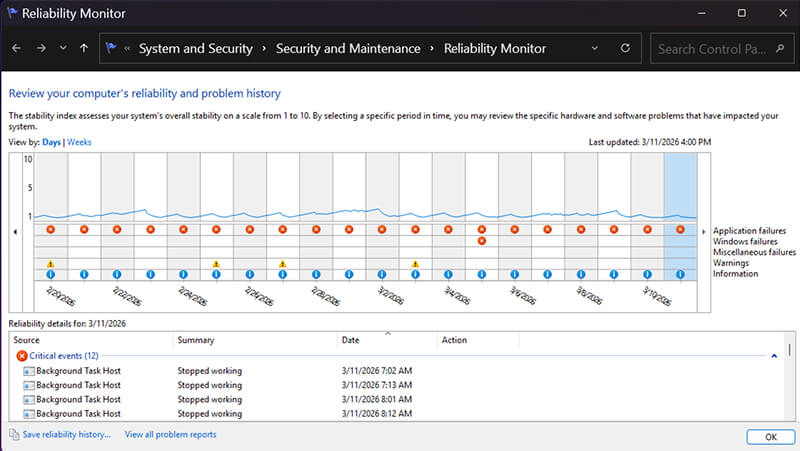
Task: Click date text 3/11/2026 8:12 AM
Action: [x=377, y=414]
